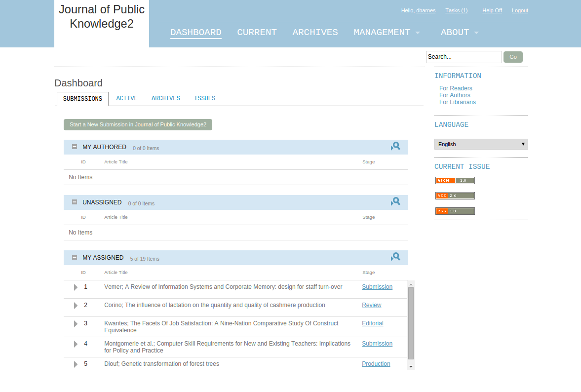Screen dimensions: 581x392
Task: Open the Language dropdown showing English
Action: [x=481, y=144]
